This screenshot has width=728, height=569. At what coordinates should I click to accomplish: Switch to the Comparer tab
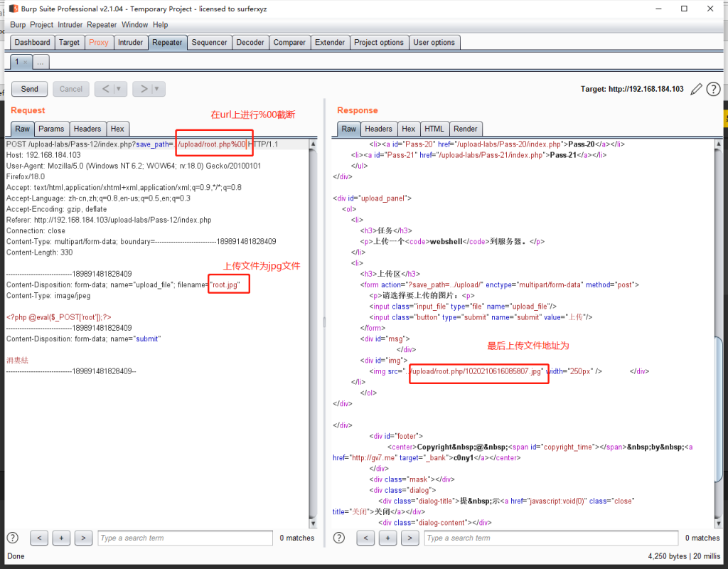[x=289, y=42]
